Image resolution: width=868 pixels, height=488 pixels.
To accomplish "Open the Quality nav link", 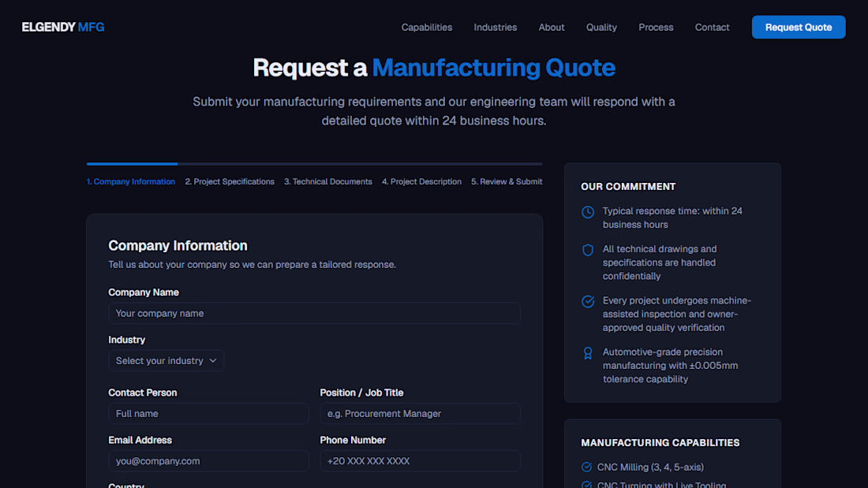I will pos(601,27).
